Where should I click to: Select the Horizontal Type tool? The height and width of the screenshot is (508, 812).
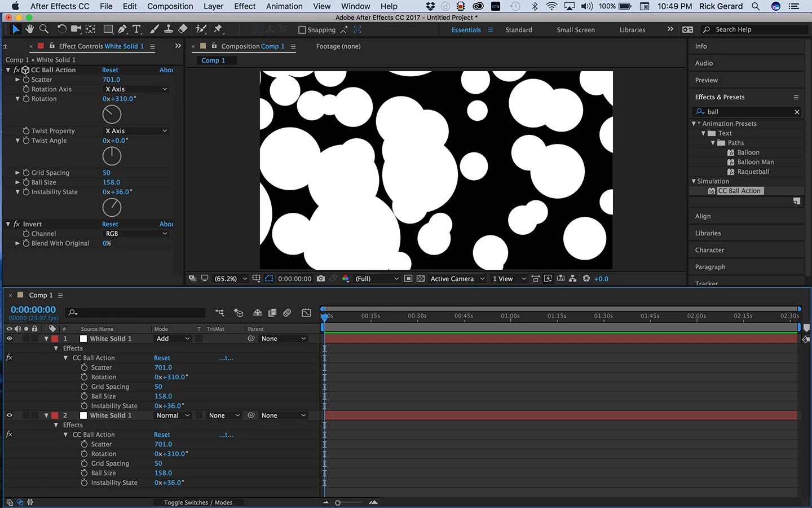(136, 29)
